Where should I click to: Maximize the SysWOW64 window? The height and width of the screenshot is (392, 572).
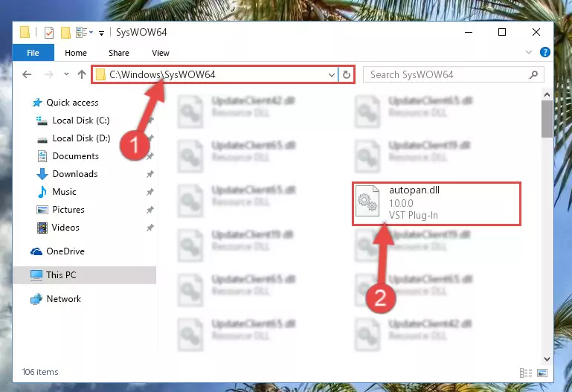[502, 33]
